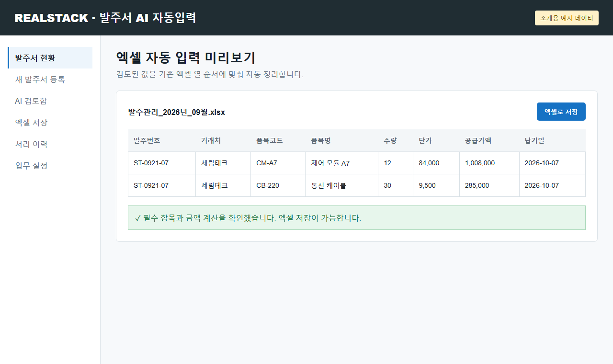Click the 제어 모듈 A7 cell
This screenshot has height=364, width=613.
tap(342, 163)
